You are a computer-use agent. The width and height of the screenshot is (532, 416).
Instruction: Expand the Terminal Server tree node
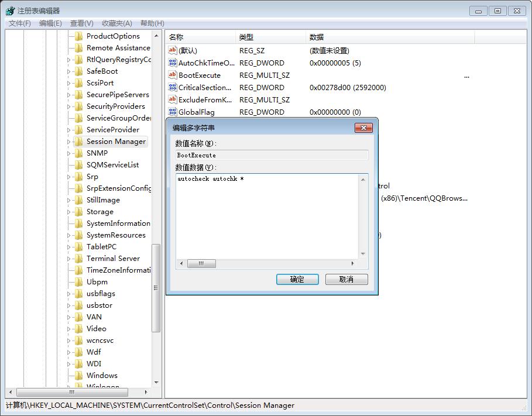[68, 259]
